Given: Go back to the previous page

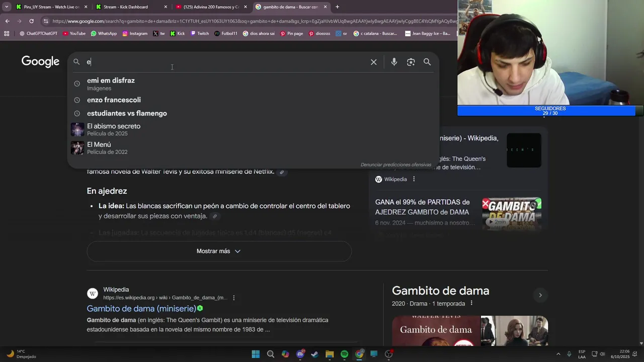Looking at the screenshot, I should (x=7, y=21).
